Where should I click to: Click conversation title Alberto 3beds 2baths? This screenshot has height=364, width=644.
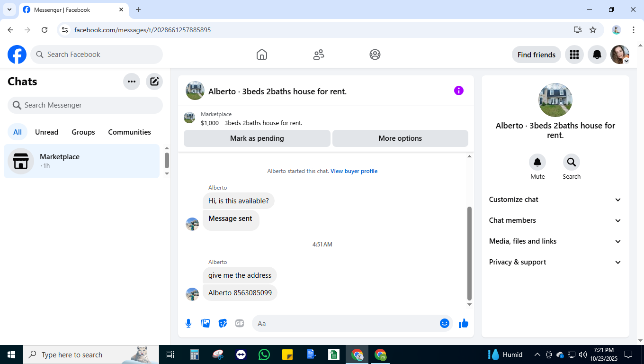click(277, 91)
